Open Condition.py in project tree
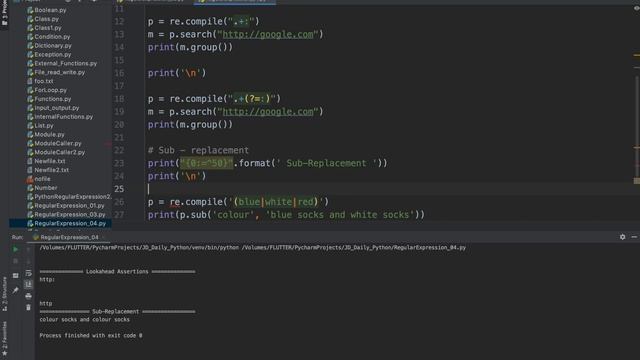This screenshot has width=640, height=360. click(x=52, y=37)
